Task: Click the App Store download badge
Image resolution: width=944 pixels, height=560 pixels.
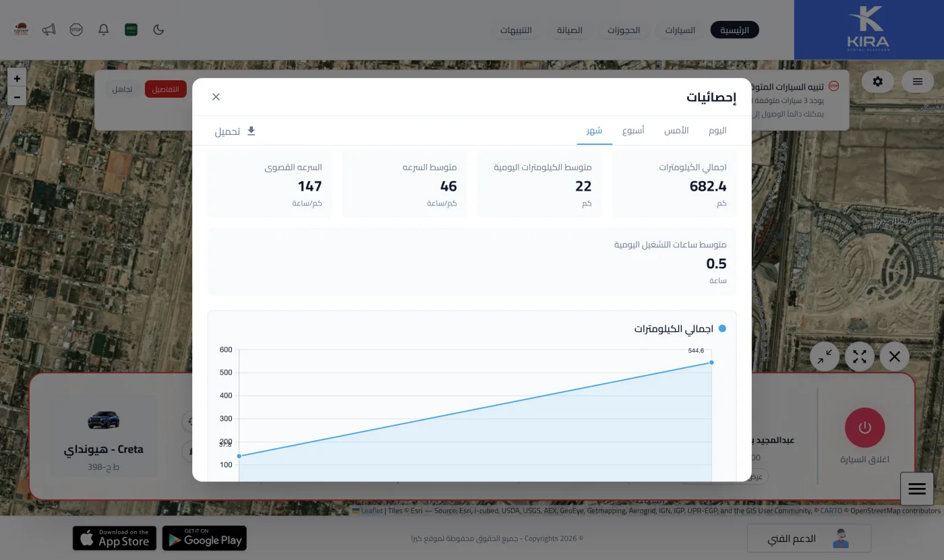Action: pos(115,538)
